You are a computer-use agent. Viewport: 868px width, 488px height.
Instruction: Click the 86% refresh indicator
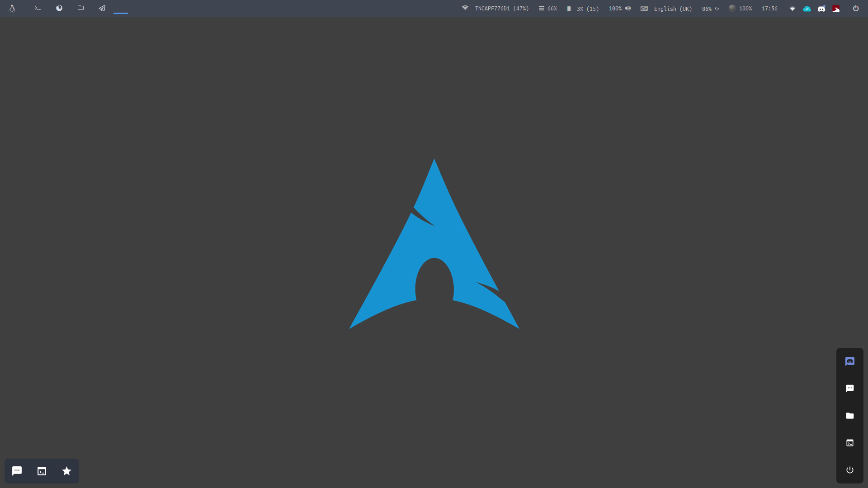[x=710, y=9]
